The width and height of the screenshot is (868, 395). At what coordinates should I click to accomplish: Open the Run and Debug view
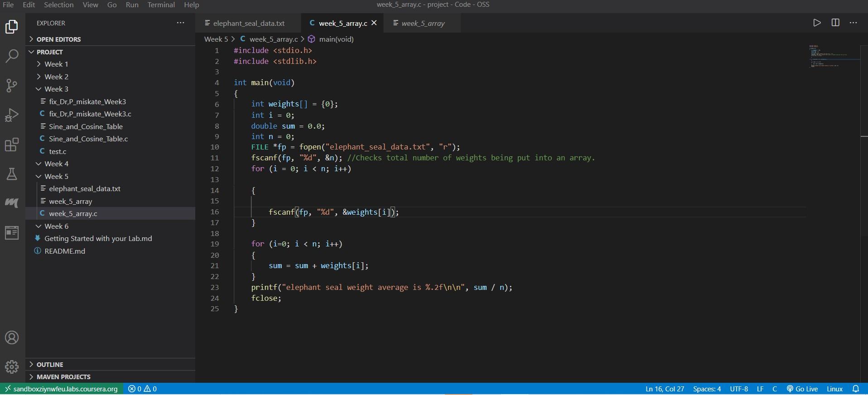click(x=12, y=115)
